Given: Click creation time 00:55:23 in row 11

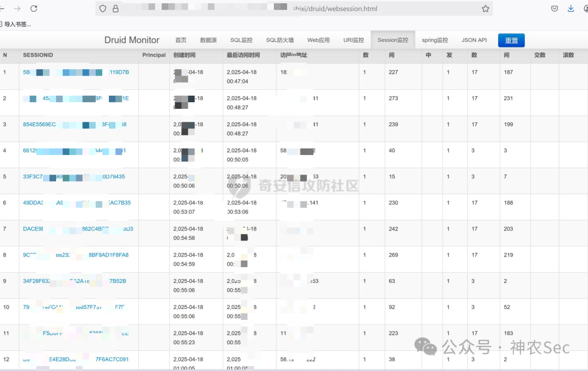Looking at the screenshot, I should [188, 338].
